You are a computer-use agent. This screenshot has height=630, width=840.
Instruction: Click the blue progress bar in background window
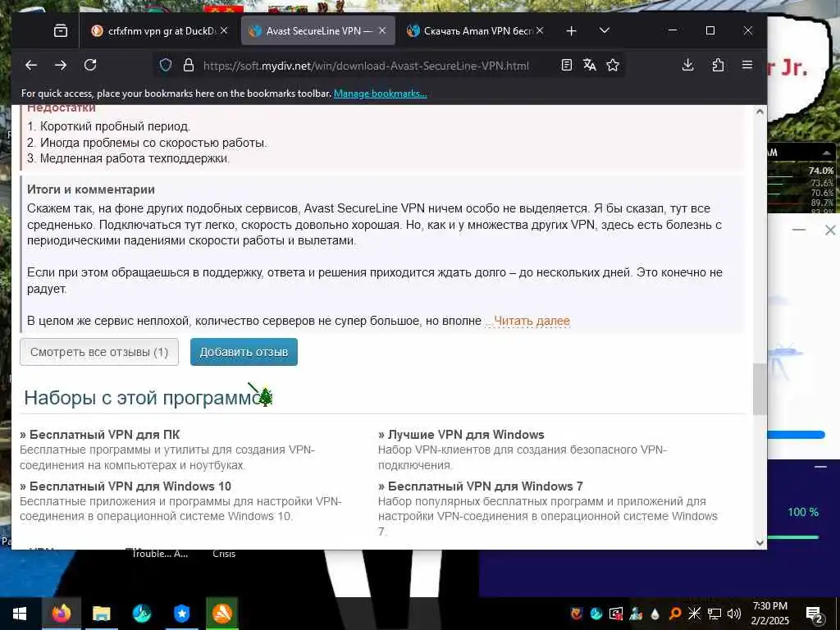click(x=796, y=435)
